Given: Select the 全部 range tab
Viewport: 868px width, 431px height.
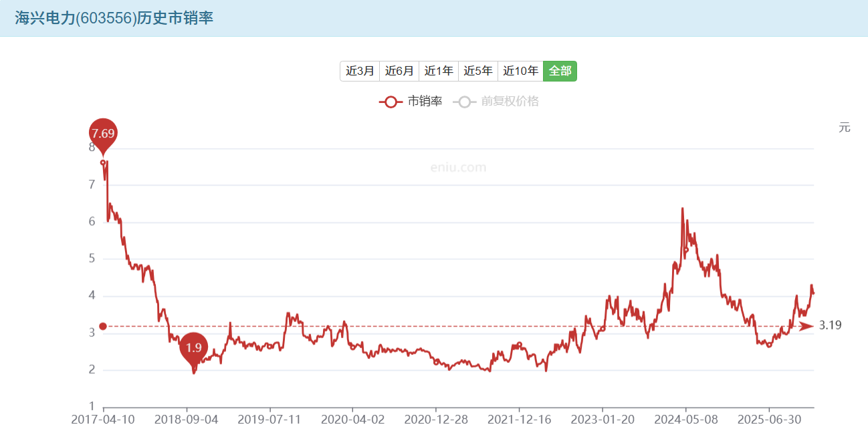Looking at the screenshot, I should tap(560, 71).
